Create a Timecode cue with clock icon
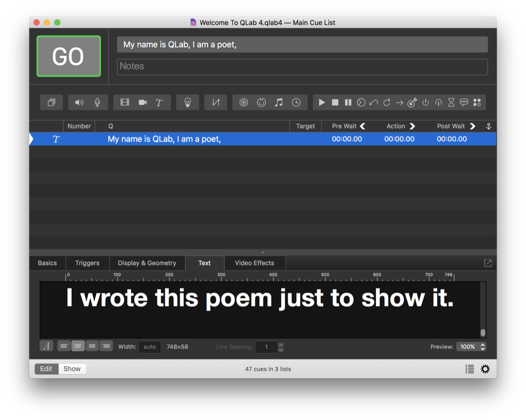Image resolution: width=526 pixels, height=420 pixels. point(296,102)
